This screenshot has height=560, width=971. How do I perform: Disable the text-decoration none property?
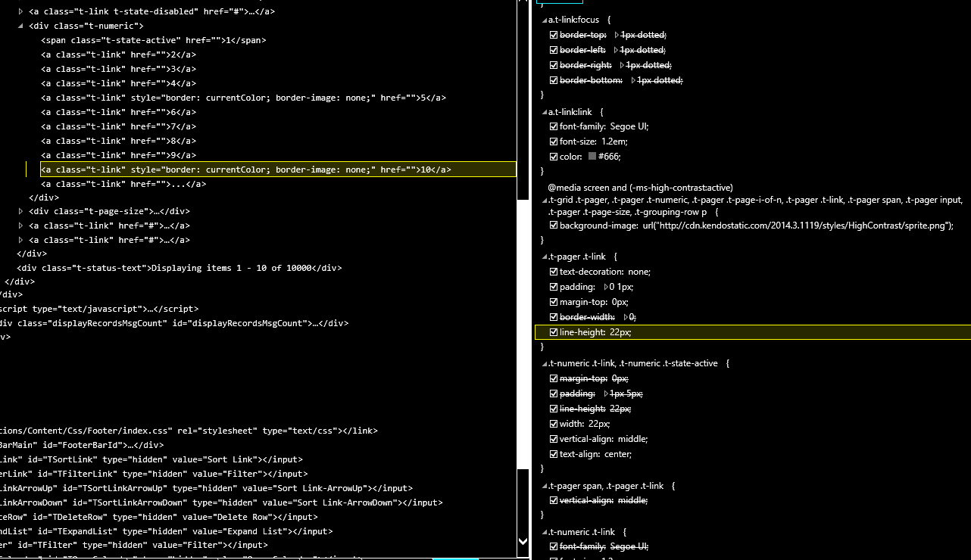554,272
